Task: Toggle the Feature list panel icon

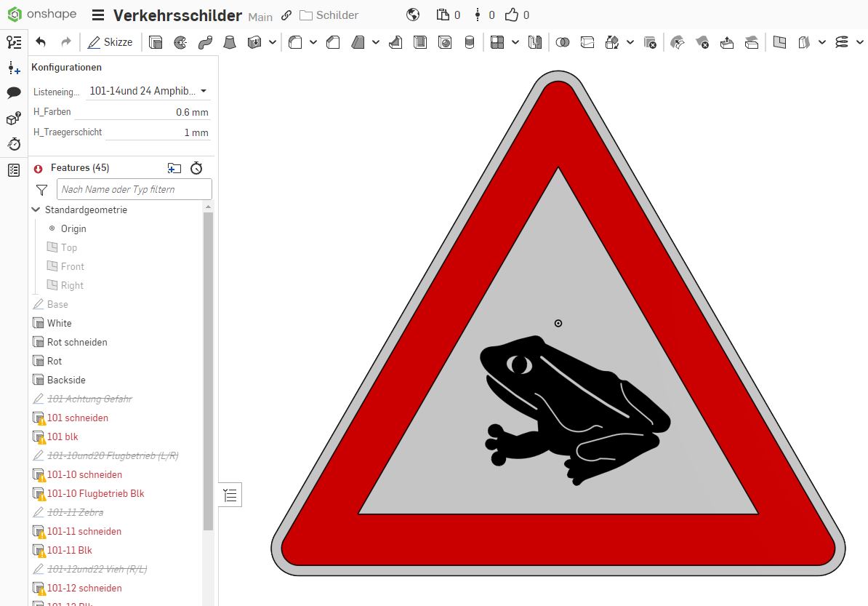Action: (x=14, y=42)
